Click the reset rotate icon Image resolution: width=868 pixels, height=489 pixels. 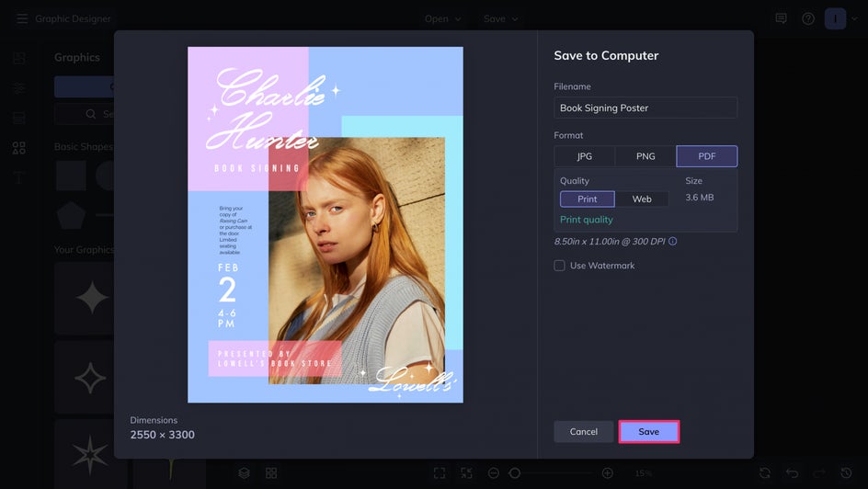[765, 473]
